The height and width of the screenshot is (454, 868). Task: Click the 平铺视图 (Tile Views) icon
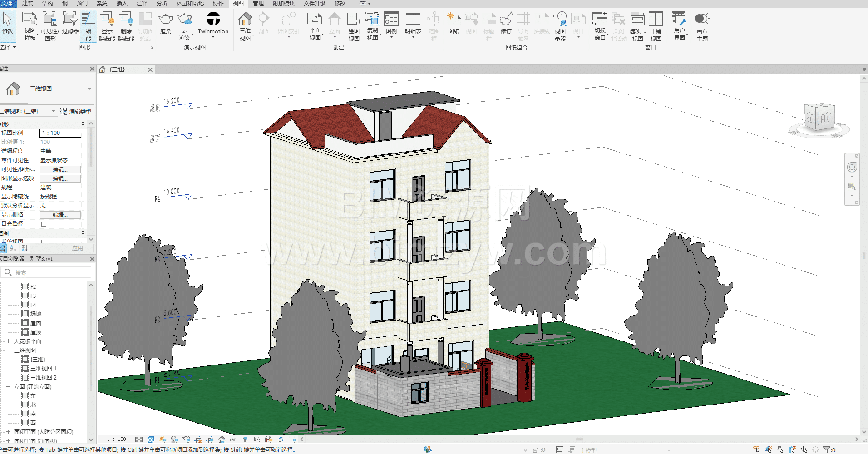click(656, 20)
